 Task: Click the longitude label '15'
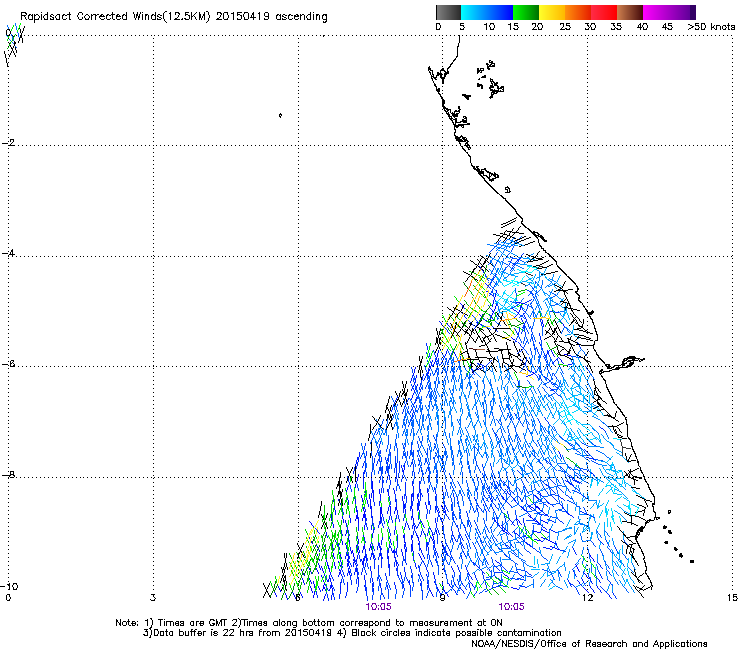tap(732, 598)
